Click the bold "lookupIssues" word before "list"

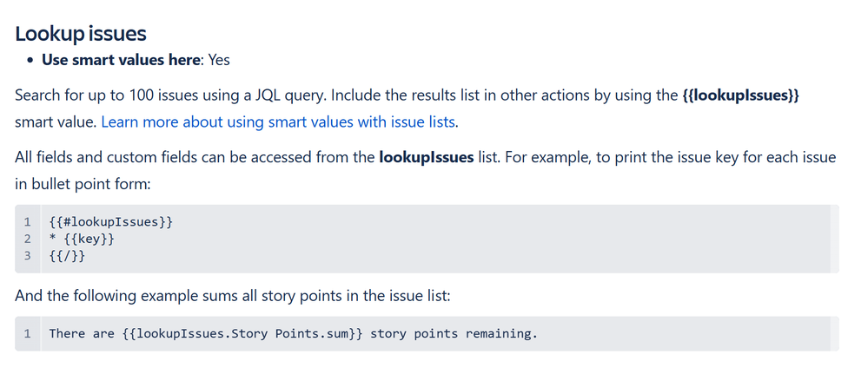point(427,158)
